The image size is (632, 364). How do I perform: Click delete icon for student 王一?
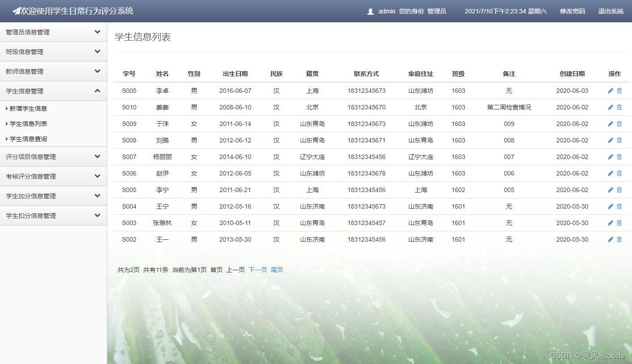coord(619,239)
